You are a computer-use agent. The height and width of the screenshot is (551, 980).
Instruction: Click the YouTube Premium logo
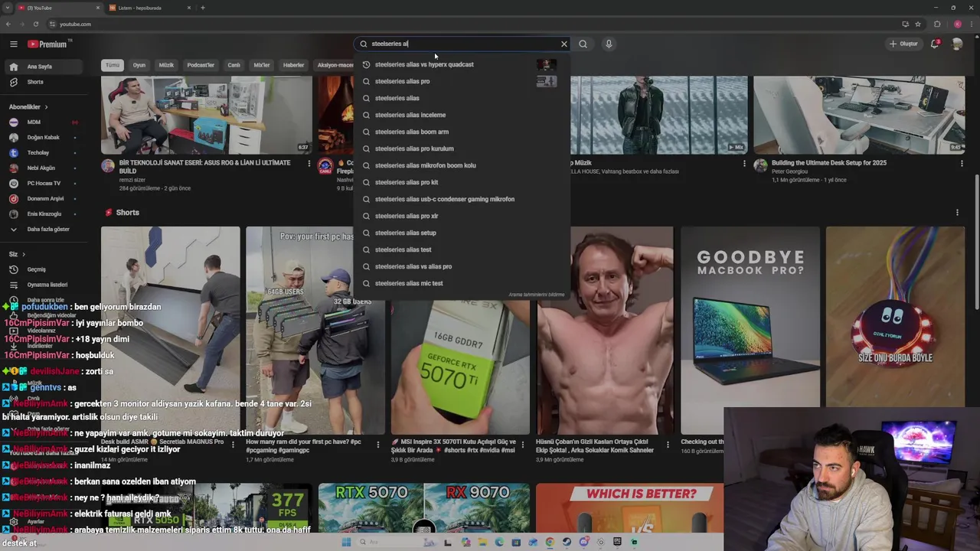[47, 44]
